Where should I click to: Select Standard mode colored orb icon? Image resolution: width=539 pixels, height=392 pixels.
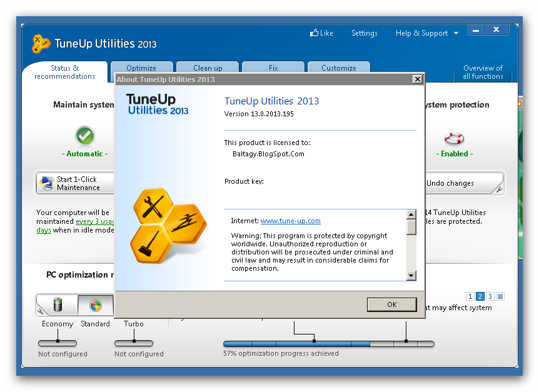(x=95, y=305)
